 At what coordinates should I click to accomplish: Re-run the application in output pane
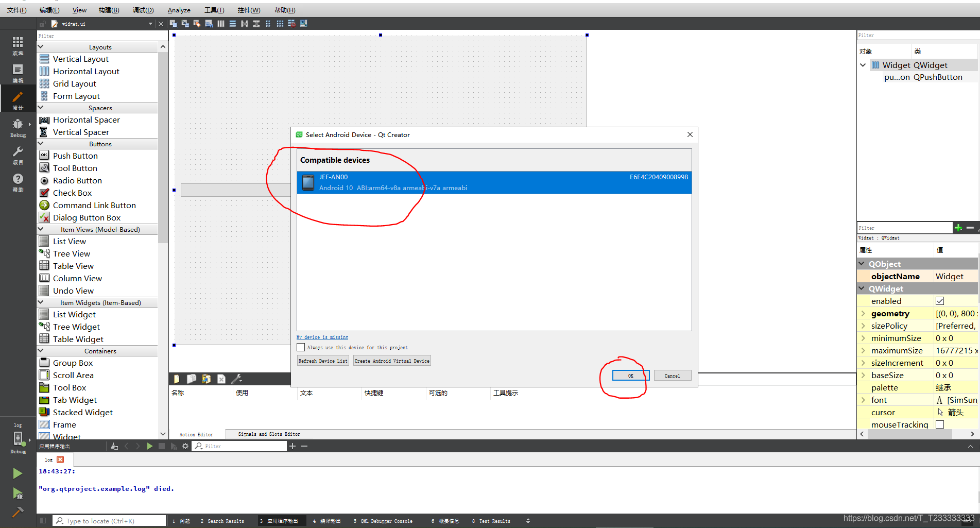point(149,446)
